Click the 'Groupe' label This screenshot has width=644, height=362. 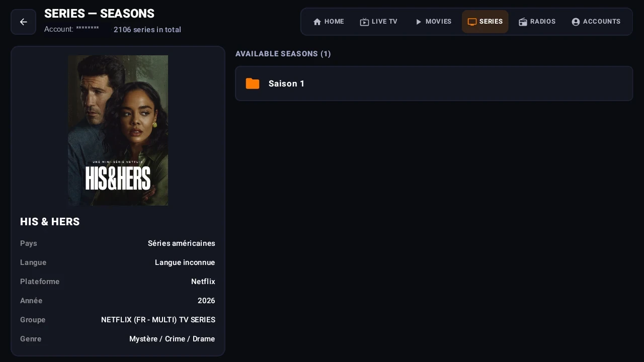(x=33, y=320)
